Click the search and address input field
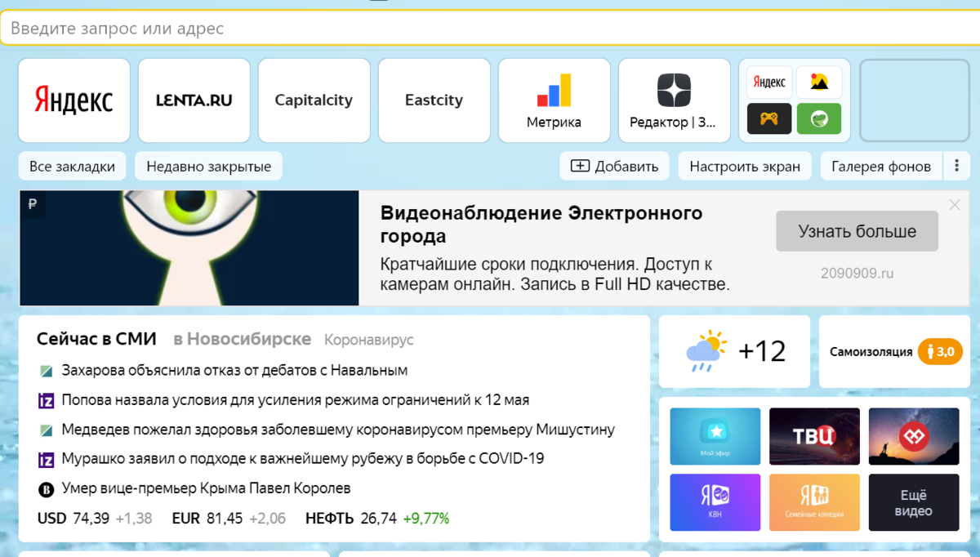Viewport: 980px width, 557px height. [x=490, y=29]
